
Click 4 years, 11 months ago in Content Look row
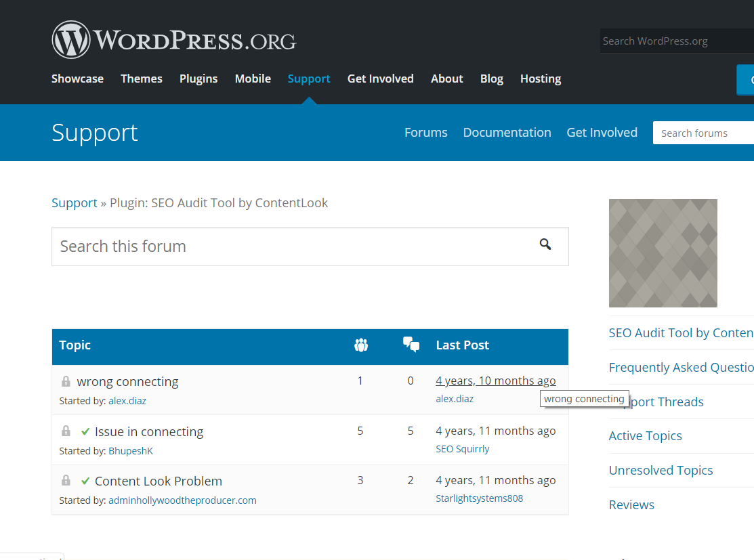496,480
